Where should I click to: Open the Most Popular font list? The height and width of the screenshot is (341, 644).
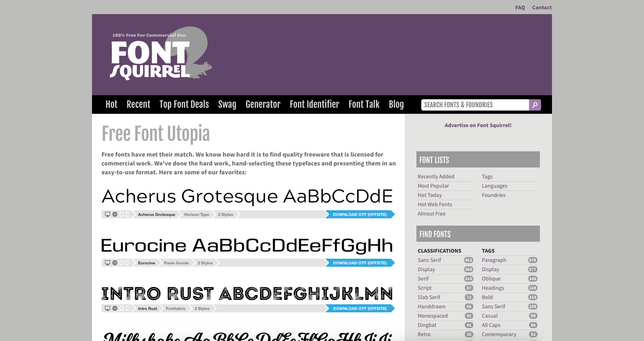433,186
